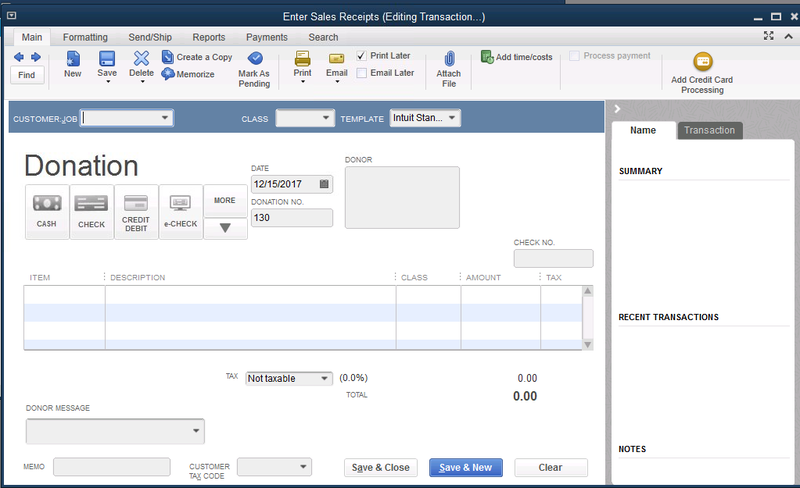Mark the receipt As Pending
Viewport: 800px width, 488px height.
coord(254,69)
